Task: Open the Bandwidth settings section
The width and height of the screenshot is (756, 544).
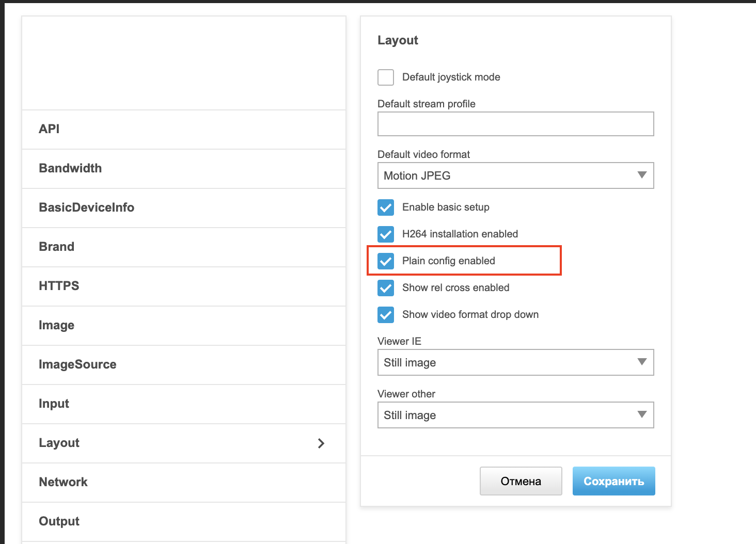Action: click(x=183, y=168)
